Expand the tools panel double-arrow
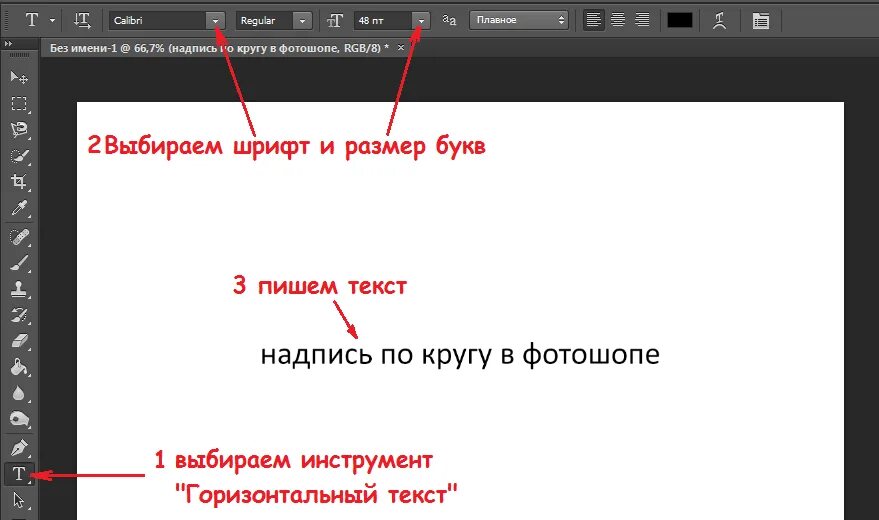This screenshot has height=520, width=879. click(8, 43)
